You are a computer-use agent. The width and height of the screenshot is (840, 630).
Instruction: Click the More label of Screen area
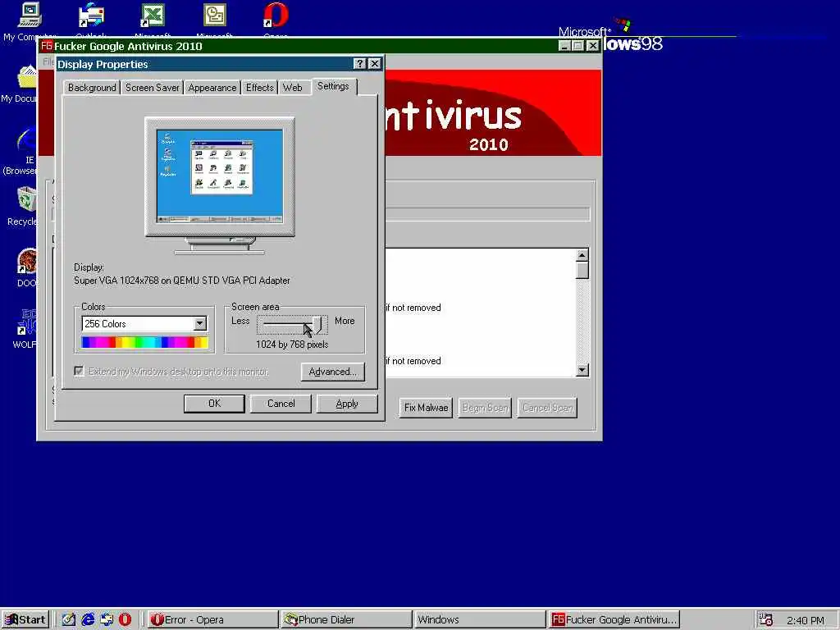[345, 321]
